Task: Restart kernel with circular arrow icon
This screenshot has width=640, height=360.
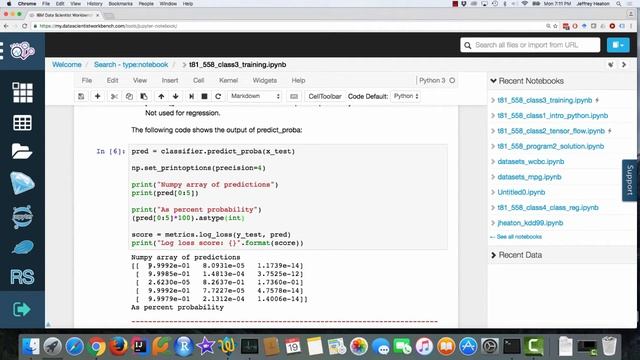Action: tap(218, 96)
